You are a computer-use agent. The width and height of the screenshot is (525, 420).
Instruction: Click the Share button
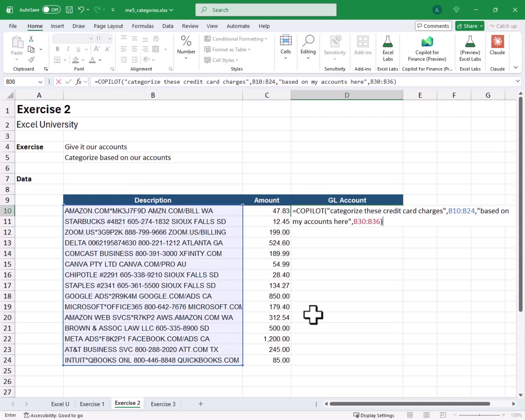coord(469,26)
